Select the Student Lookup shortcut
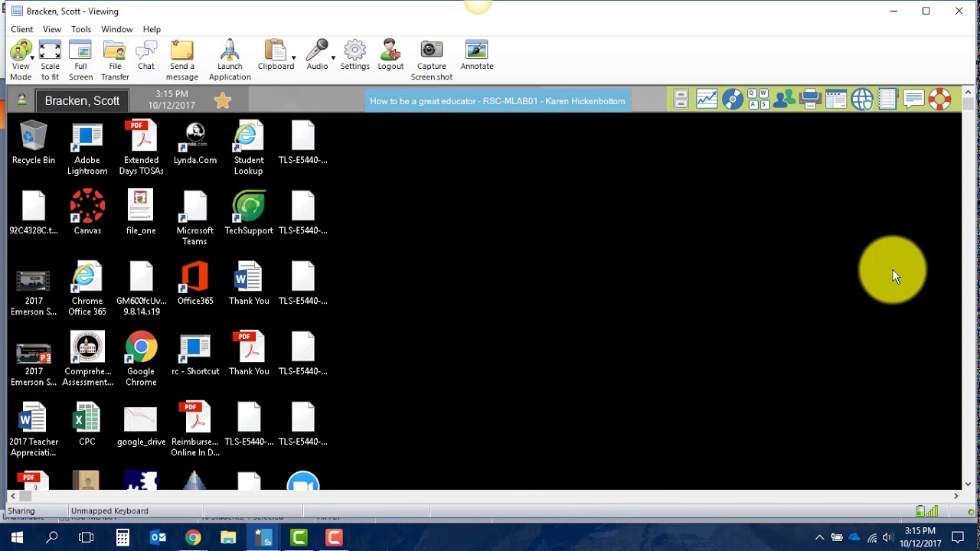This screenshot has height=551, width=980. coord(249,148)
